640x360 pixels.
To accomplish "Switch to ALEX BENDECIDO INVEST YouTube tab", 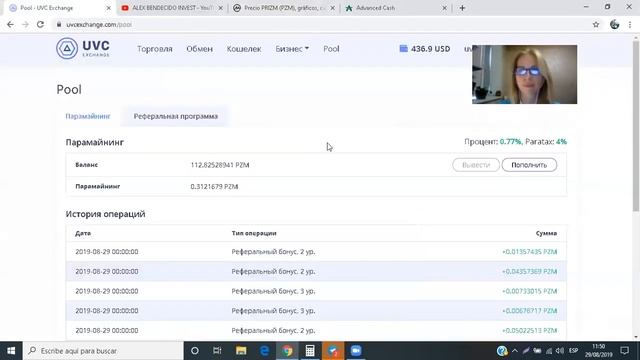I will coord(172,8).
